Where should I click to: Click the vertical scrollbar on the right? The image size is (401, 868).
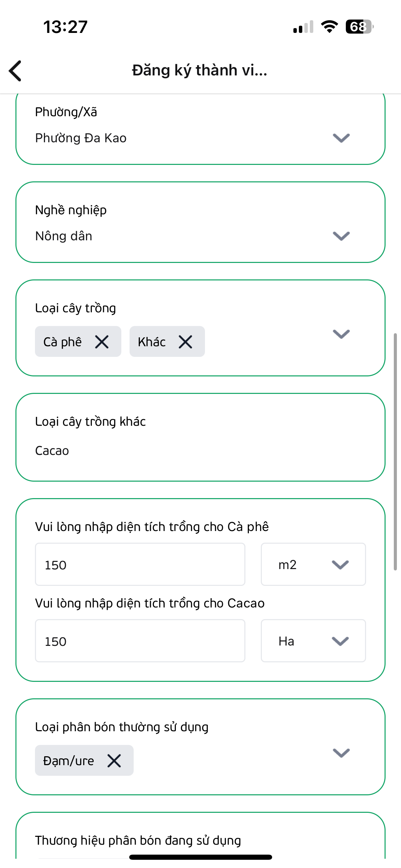point(395,451)
